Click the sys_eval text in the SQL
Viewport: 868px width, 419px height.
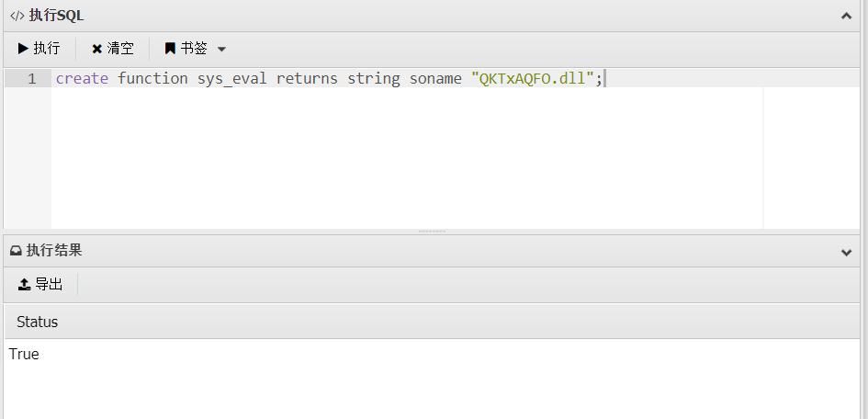click(x=232, y=79)
